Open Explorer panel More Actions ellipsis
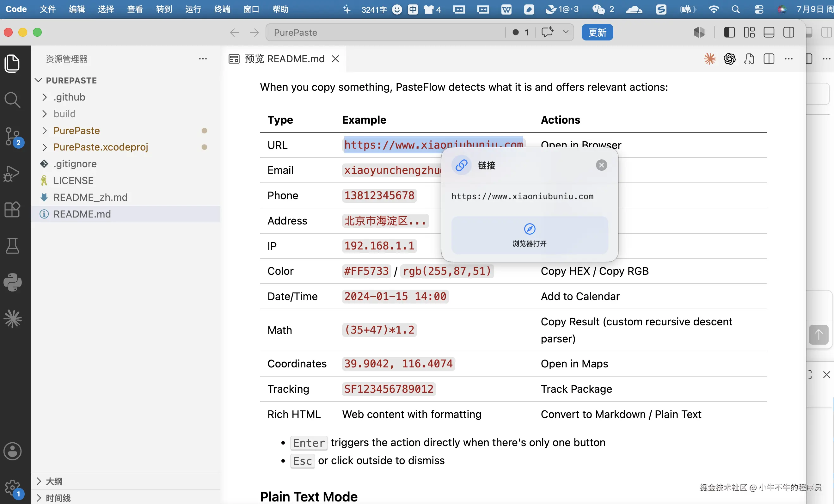This screenshot has width=834, height=504. (x=203, y=59)
